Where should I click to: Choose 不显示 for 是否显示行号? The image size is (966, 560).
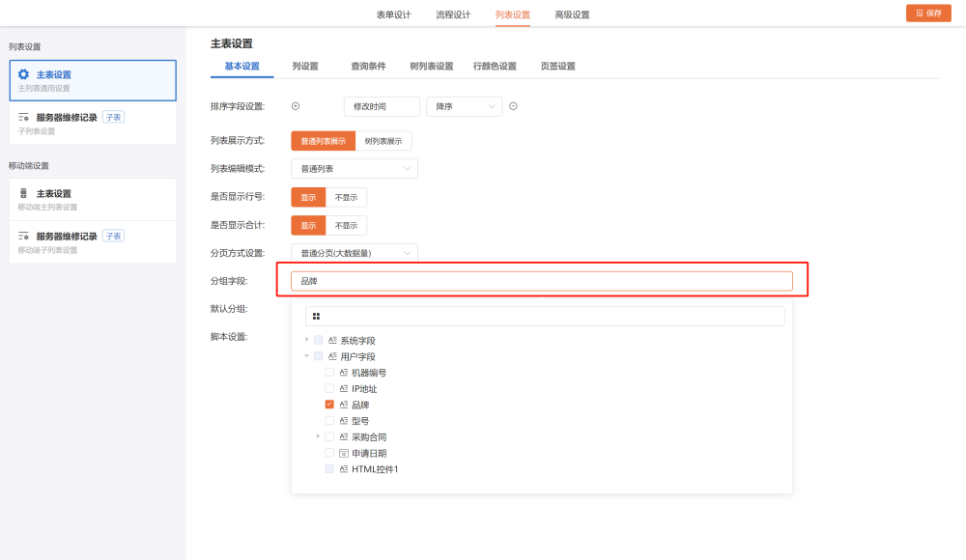pos(346,197)
